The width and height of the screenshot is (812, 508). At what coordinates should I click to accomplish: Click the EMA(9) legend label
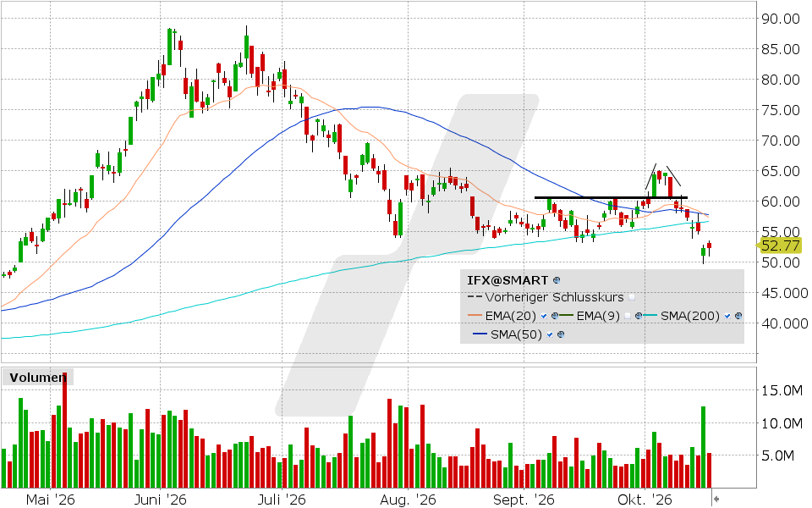tap(598, 316)
